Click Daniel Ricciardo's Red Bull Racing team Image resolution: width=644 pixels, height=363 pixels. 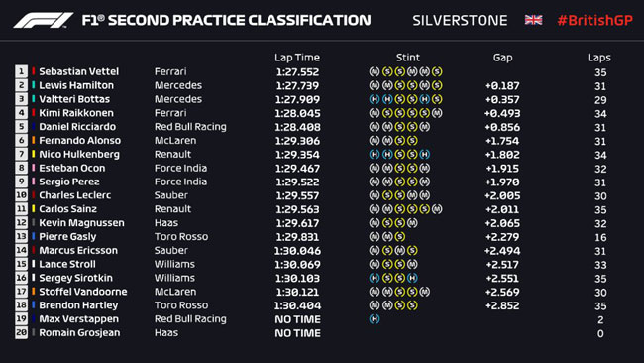pyautogui.click(x=190, y=127)
